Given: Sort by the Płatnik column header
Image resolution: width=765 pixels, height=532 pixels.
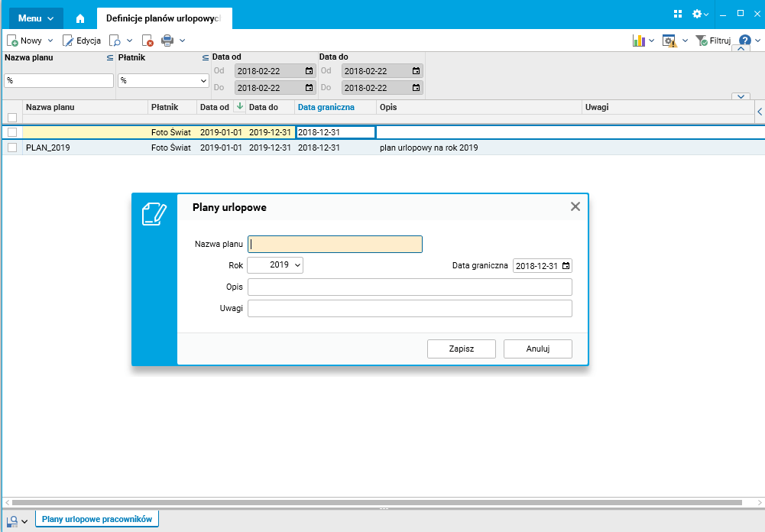Looking at the screenshot, I should [x=165, y=107].
